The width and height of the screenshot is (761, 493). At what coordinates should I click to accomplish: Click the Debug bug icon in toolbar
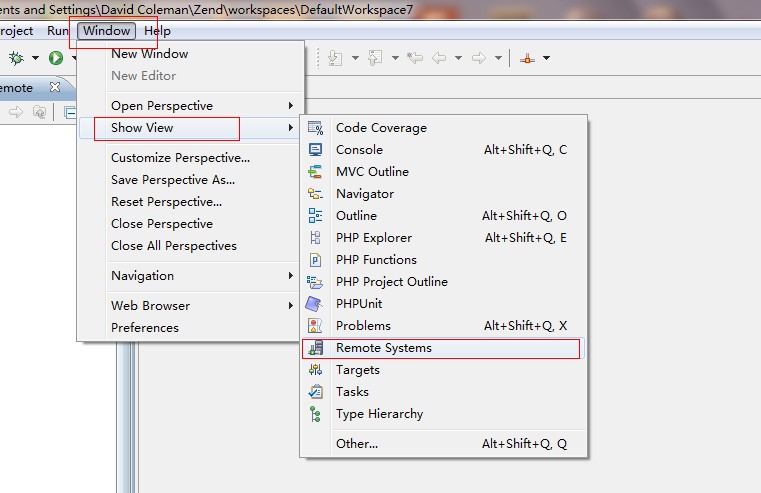(17, 58)
